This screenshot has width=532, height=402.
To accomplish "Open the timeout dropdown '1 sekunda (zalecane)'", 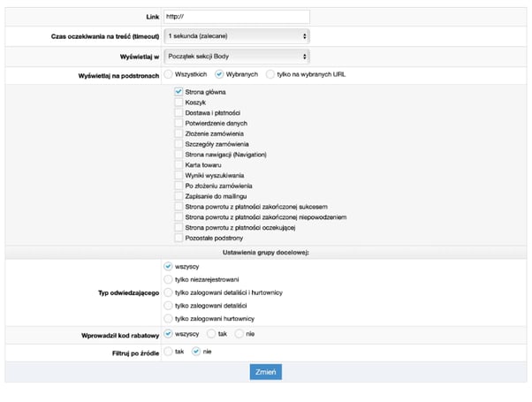I will pos(236,36).
